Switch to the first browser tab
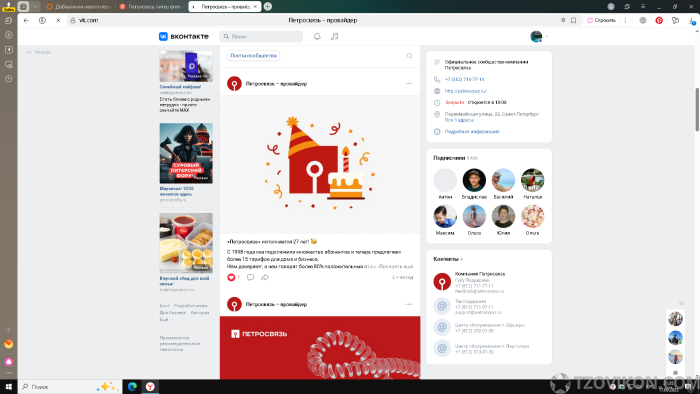 [x=79, y=7]
